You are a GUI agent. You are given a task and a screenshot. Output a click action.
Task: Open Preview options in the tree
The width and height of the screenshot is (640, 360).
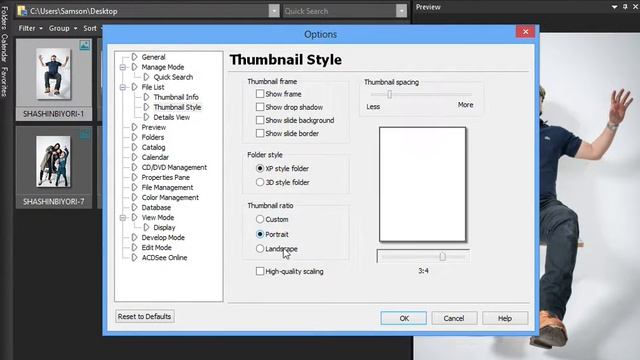[153, 127]
